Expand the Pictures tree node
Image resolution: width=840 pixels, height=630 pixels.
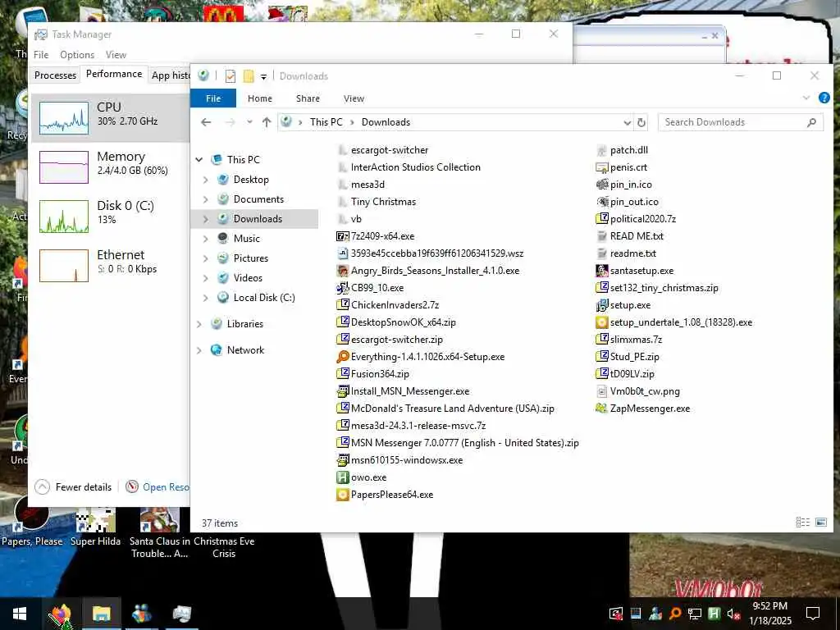pos(206,258)
